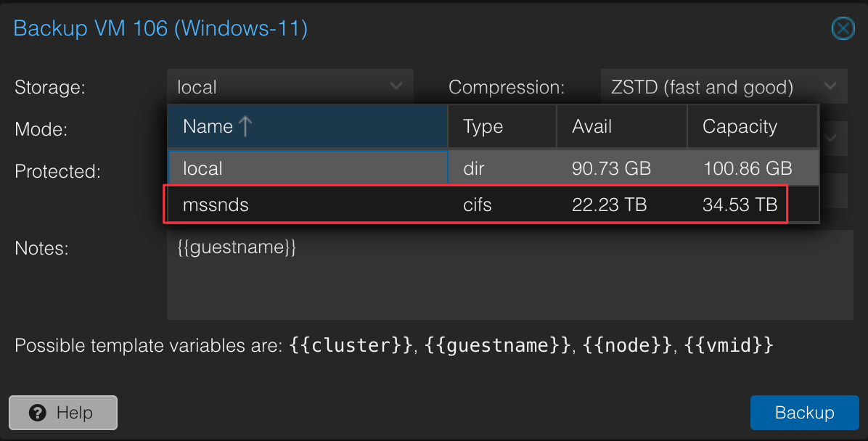Viewport: 868px width, 441px height.
Task: Sort storage list by Name column
Action: [x=308, y=126]
